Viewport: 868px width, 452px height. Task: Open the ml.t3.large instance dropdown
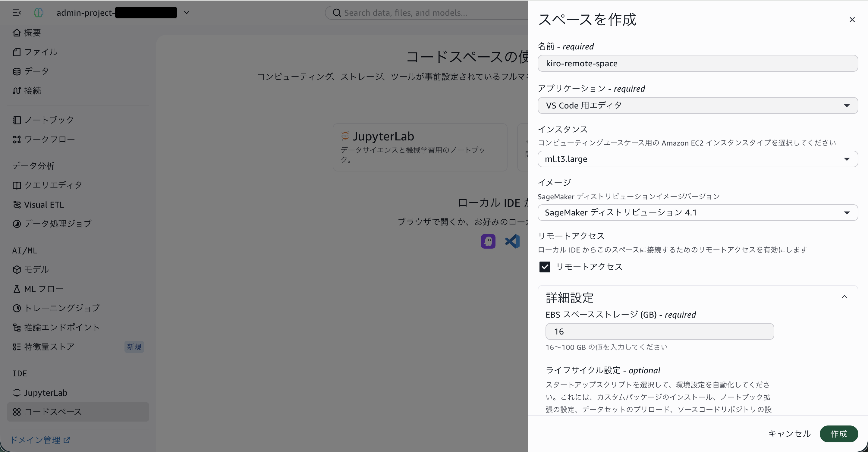697,159
